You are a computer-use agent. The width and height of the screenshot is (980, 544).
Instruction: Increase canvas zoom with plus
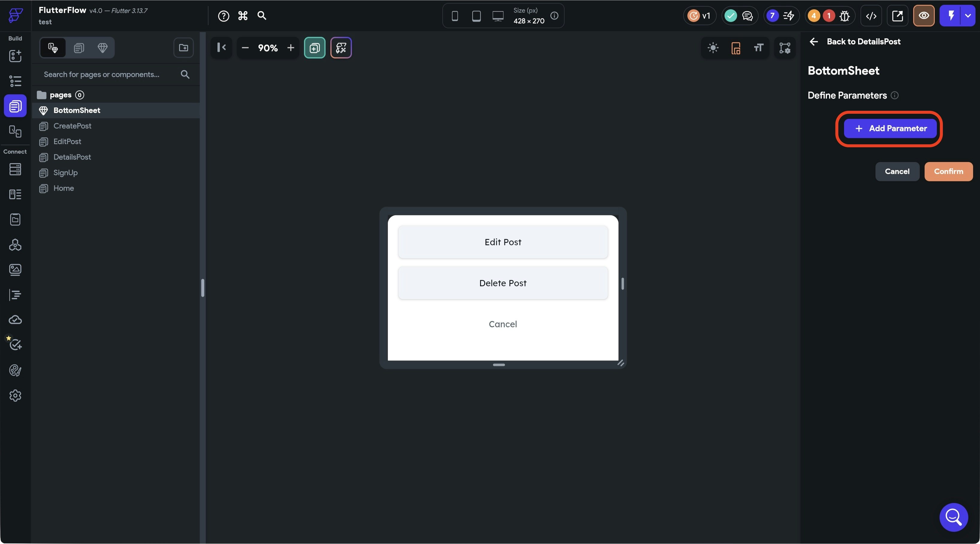291,48
